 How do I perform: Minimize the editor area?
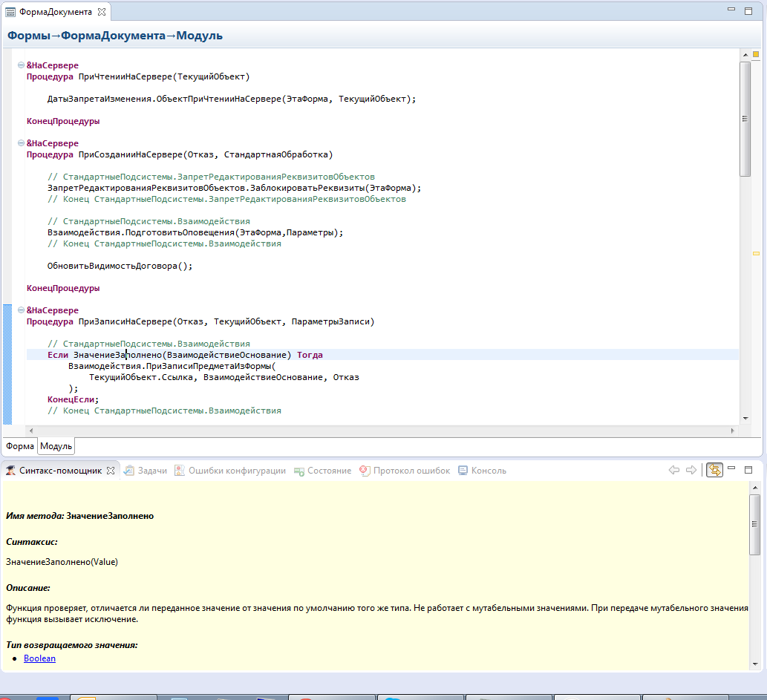731,9
